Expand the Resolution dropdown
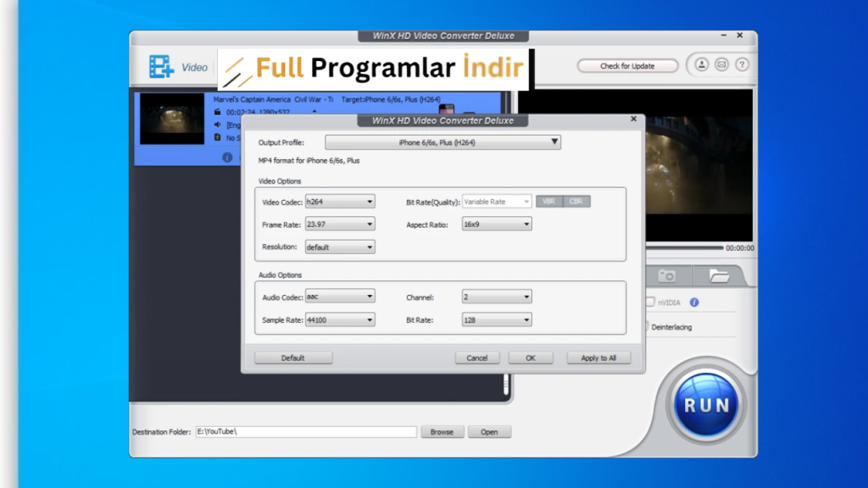Screen dimensions: 868x488 coord(340,247)
